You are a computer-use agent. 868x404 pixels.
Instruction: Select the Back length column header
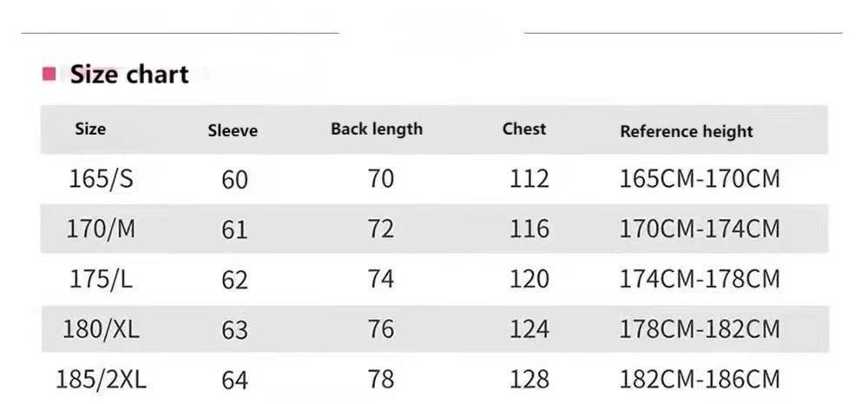tap(377, 129)
